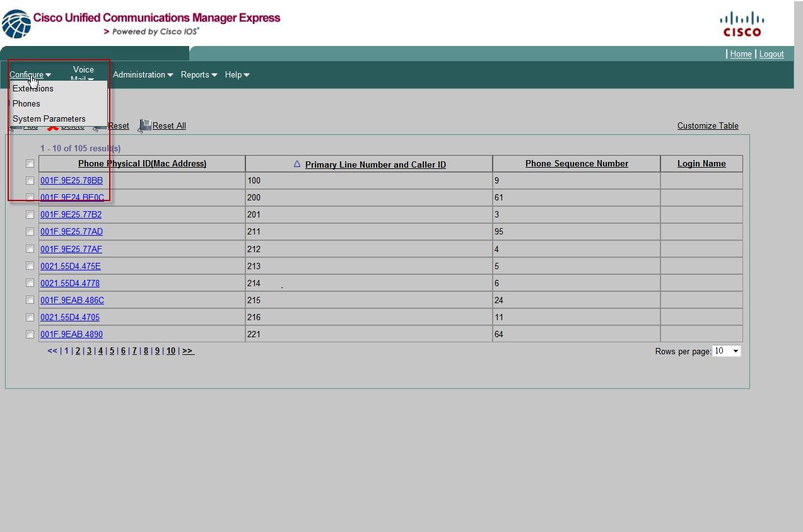Open phone 0021.55D4.4705 details

coord(70,318)
